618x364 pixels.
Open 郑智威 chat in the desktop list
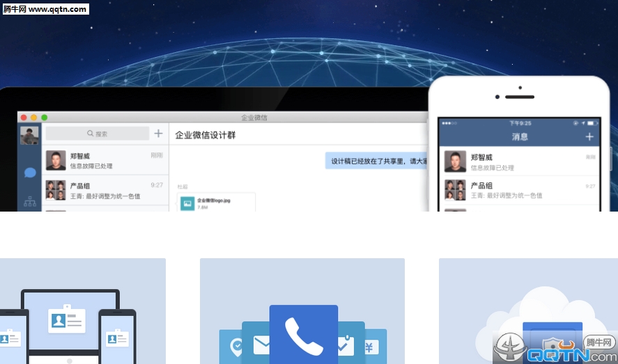[x=105, y=161]
